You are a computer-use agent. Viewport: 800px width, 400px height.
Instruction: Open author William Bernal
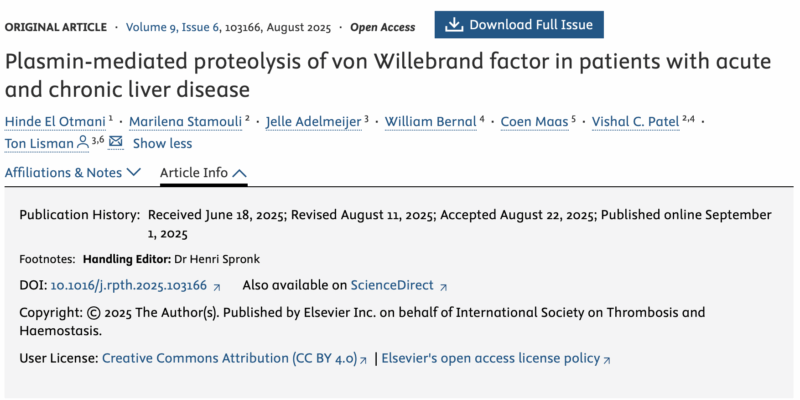point(432,121)
